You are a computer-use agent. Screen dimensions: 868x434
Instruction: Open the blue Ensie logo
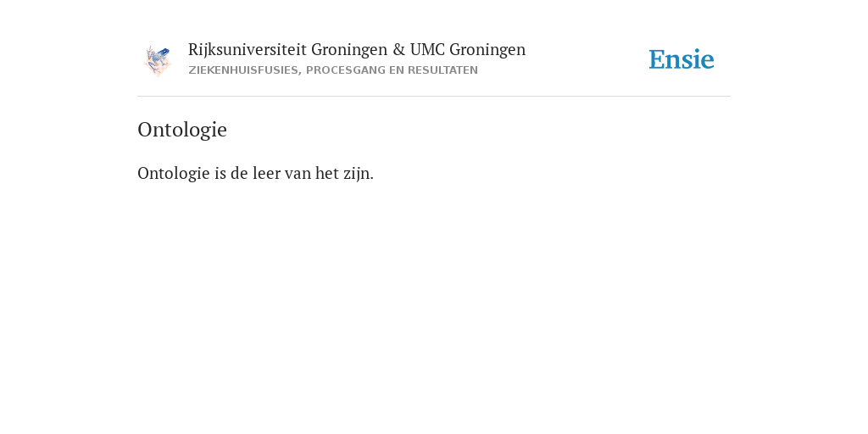pyautogui.click(x=682, y=59)
